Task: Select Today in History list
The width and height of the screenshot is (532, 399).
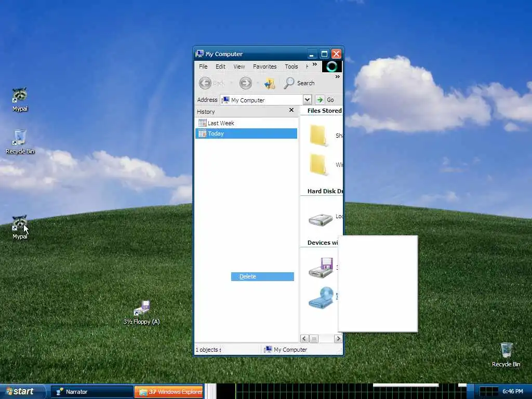Action: coord(246,134)
